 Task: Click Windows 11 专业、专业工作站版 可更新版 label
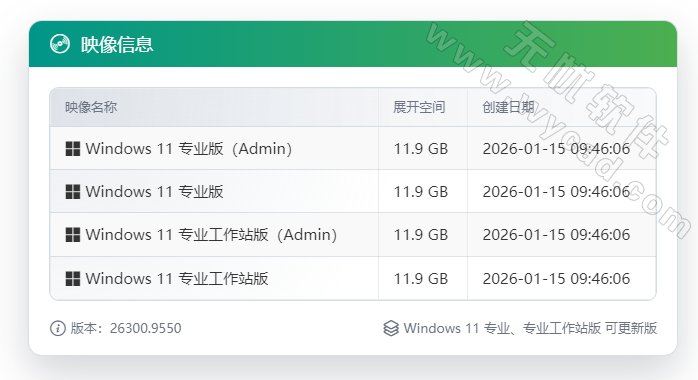tap(530, 328)
